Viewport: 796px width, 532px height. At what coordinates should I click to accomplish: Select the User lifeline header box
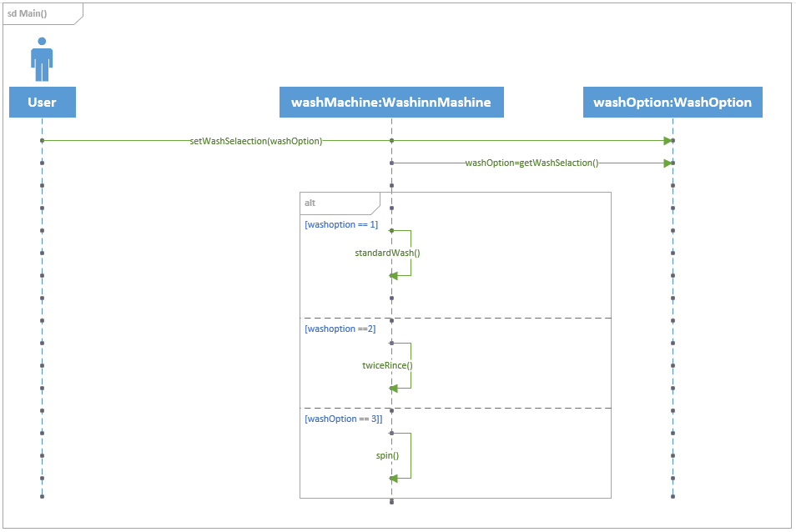point(42,102)
